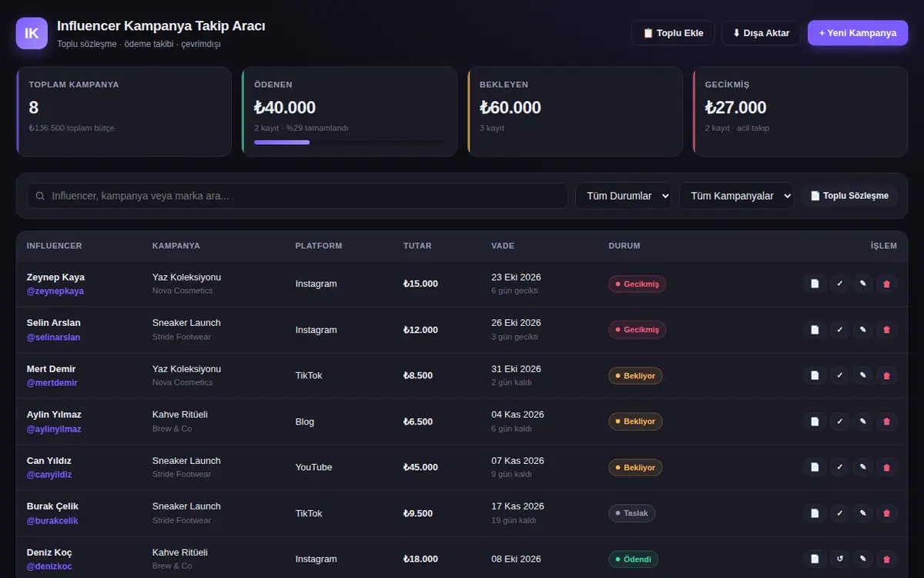Select the Gecikmiş summary card
924x578 pixels.
coord(800,112)
